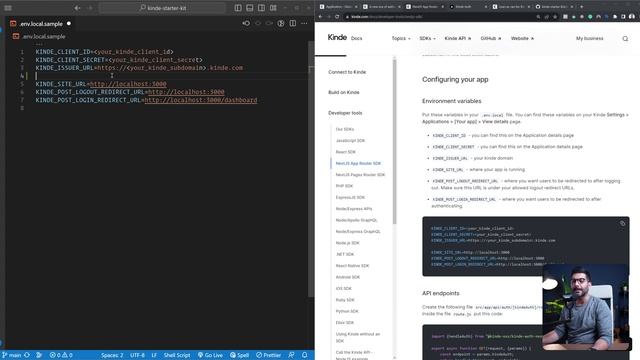
Task: Change LF end of line sequence
Action: click(x=154, y=355)
